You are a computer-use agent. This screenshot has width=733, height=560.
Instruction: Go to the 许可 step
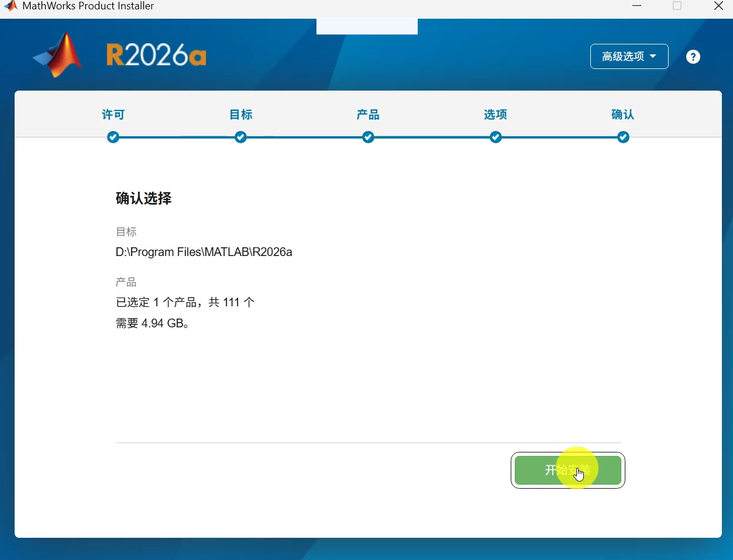tap(113, 115)
